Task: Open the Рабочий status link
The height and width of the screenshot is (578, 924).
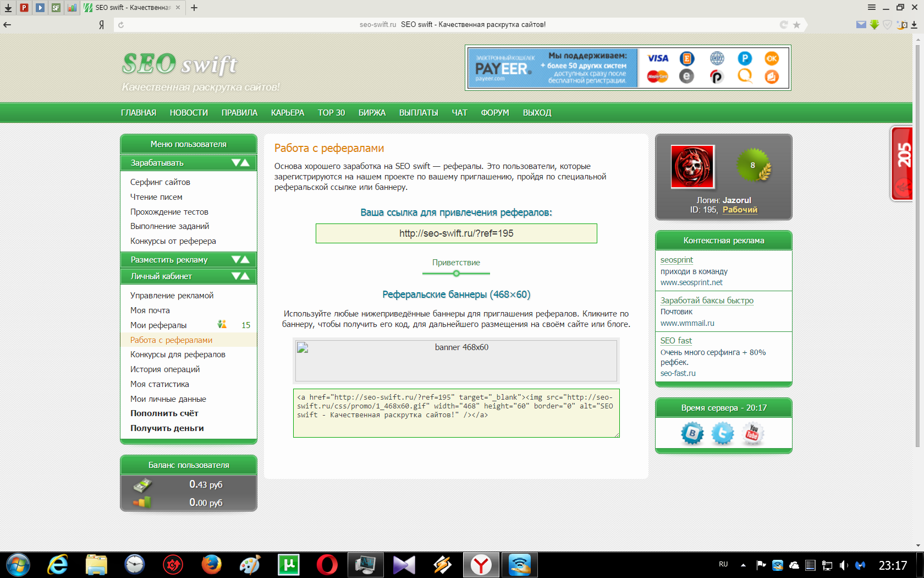Action: point(740,210)
